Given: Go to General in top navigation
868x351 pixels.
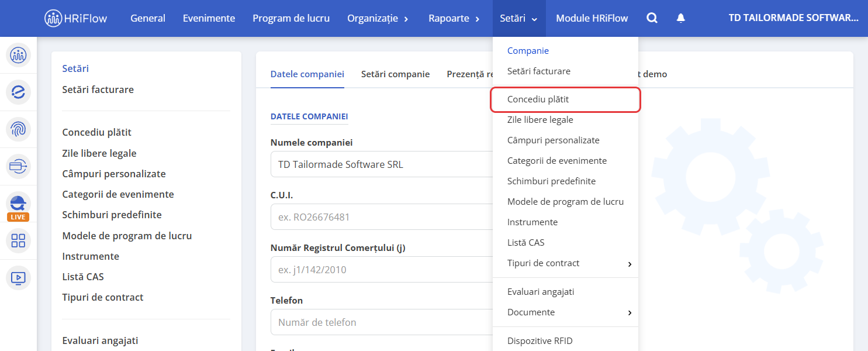Looking at the screenshot, I should [x=148, y=18].
